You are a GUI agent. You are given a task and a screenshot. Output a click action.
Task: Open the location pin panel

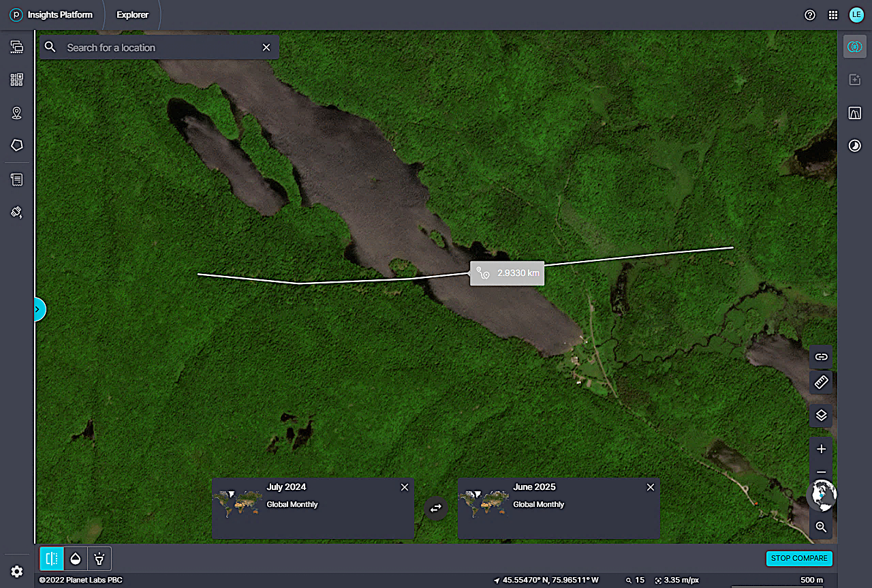[x=17, y=113]
